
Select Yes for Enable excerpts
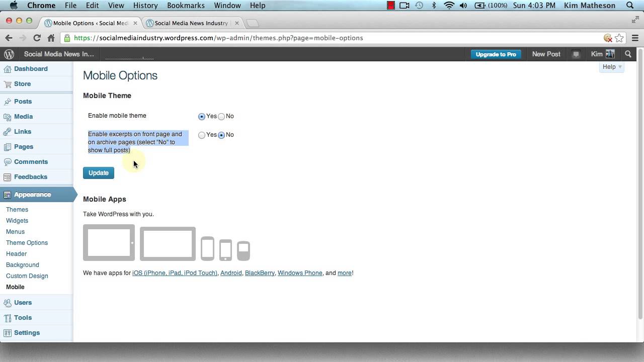202,135
